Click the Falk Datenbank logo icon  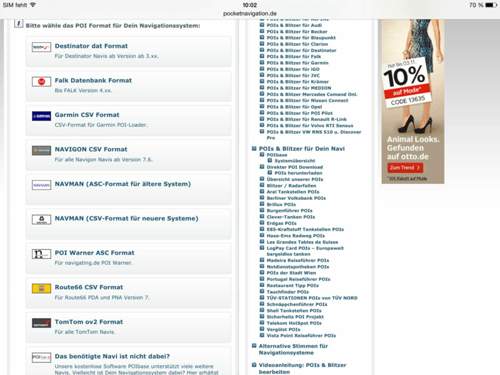[41, 81]
